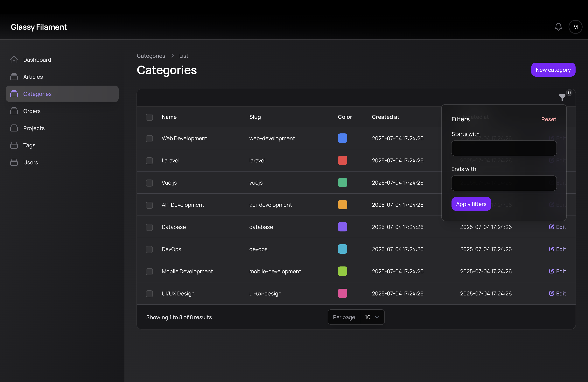The width and height of the screenshot is (588, 382).
Task: Click the Name column header
Action: tap(169, 117)
